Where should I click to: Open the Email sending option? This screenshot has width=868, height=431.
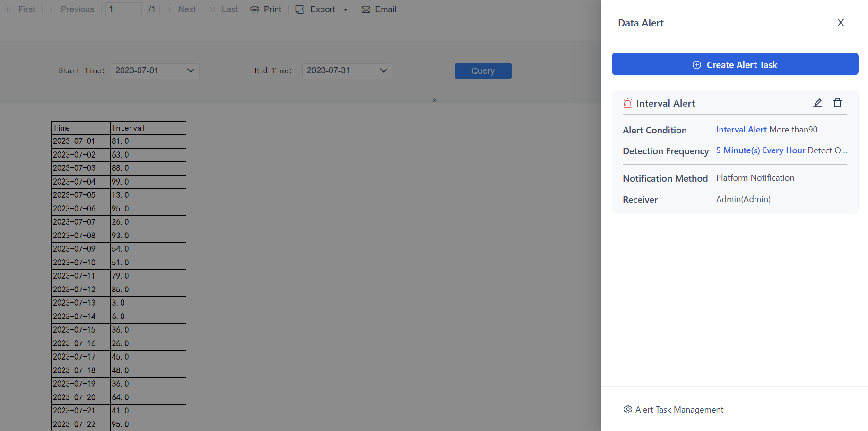(378, 9)
